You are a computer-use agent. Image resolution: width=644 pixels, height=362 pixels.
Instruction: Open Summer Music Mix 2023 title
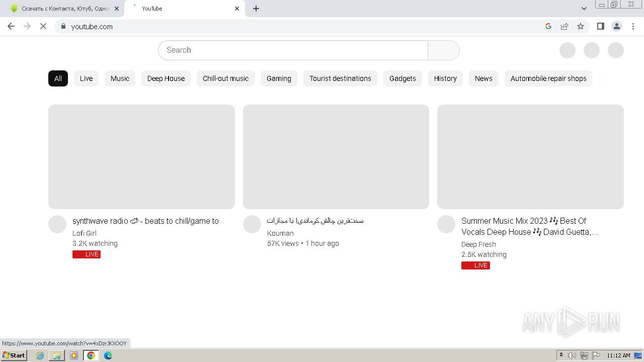[x=530, y=226]
